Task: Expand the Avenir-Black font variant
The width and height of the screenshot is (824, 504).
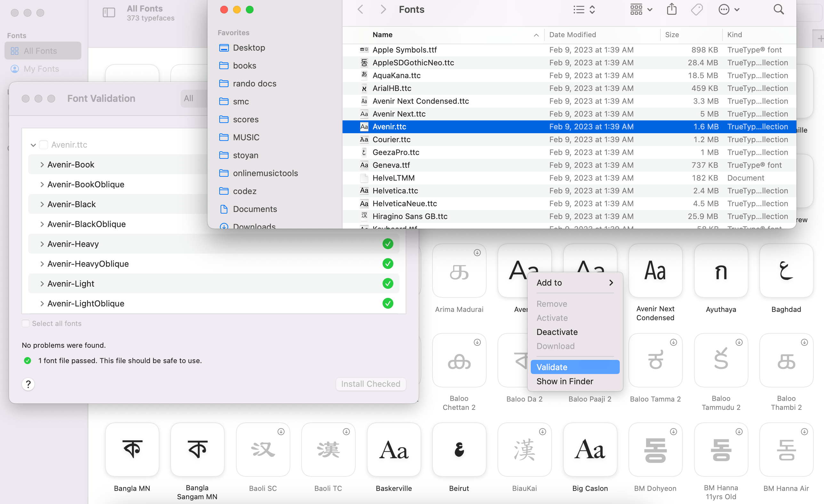Action: [42, 204]
